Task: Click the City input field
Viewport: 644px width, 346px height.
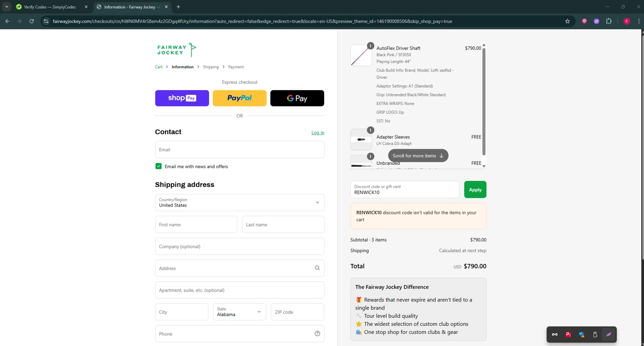Action: pos(182,312)
